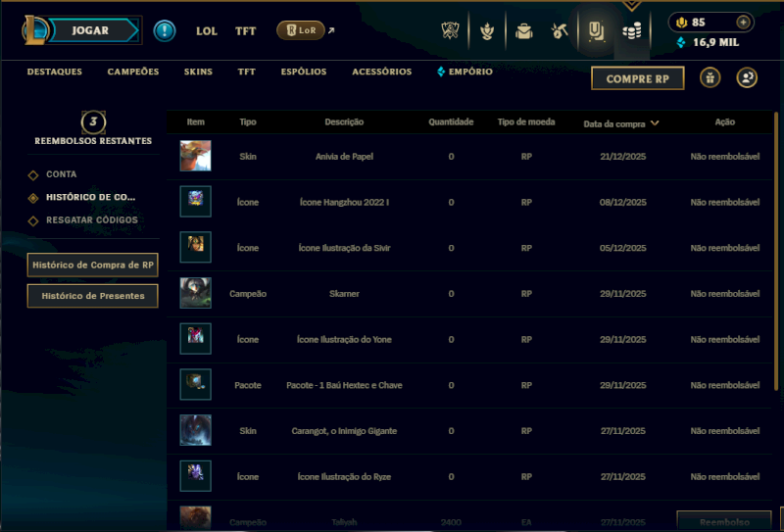Click the 05/12/2025 purchase date
784x532 pixels.
pyautogui.click(x=623, y=248)
